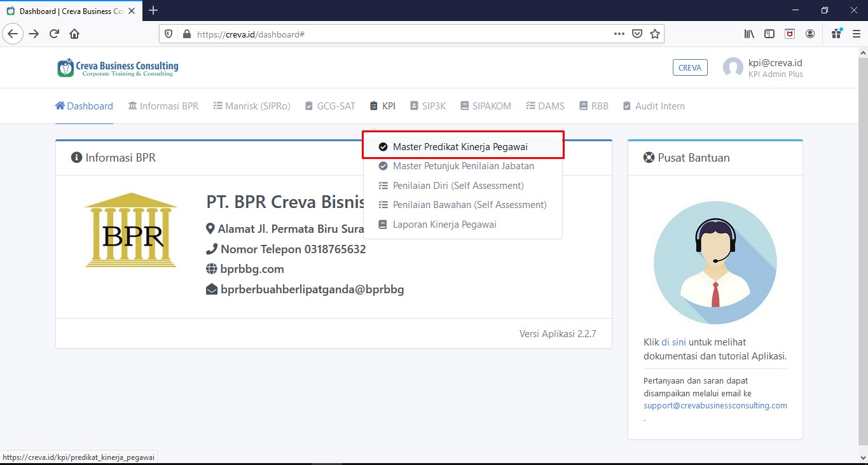Open the SIP3K menu
The height and width of the screenshot is (465, 868).
428,106
